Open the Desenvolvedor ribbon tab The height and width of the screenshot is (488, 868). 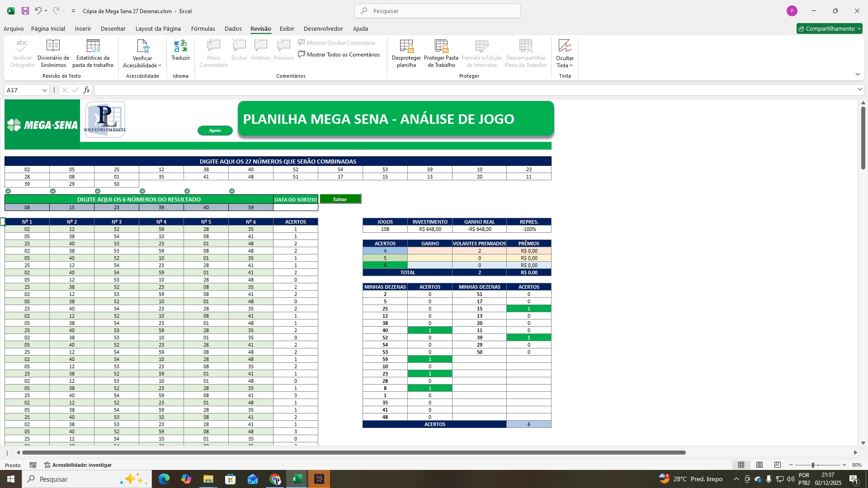pyautogui.click(x=323, y=28)
